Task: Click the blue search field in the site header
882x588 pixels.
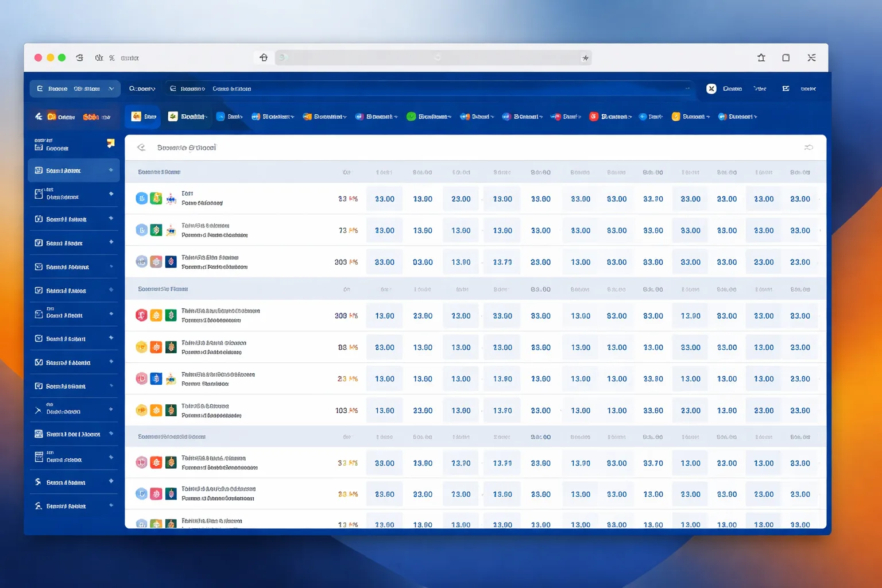Action: (430, 88)
